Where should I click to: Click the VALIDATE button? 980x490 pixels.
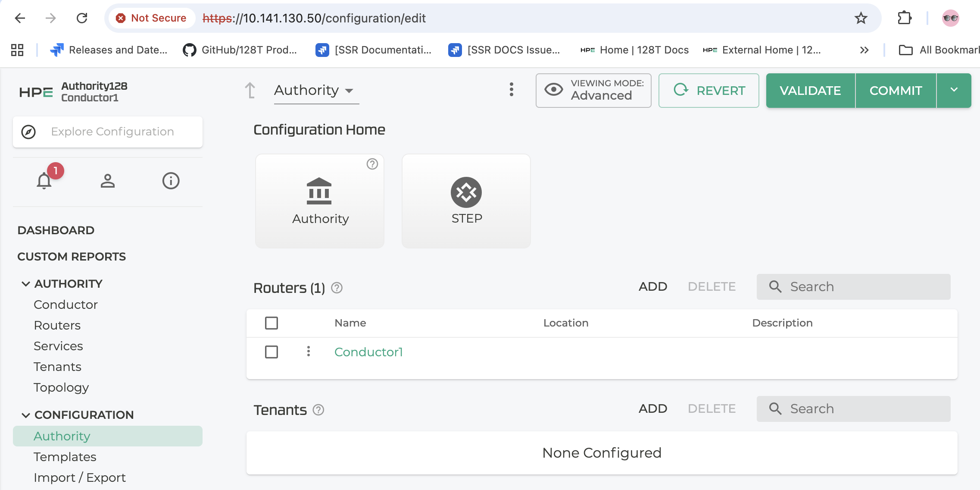click(x=810, y=90)
